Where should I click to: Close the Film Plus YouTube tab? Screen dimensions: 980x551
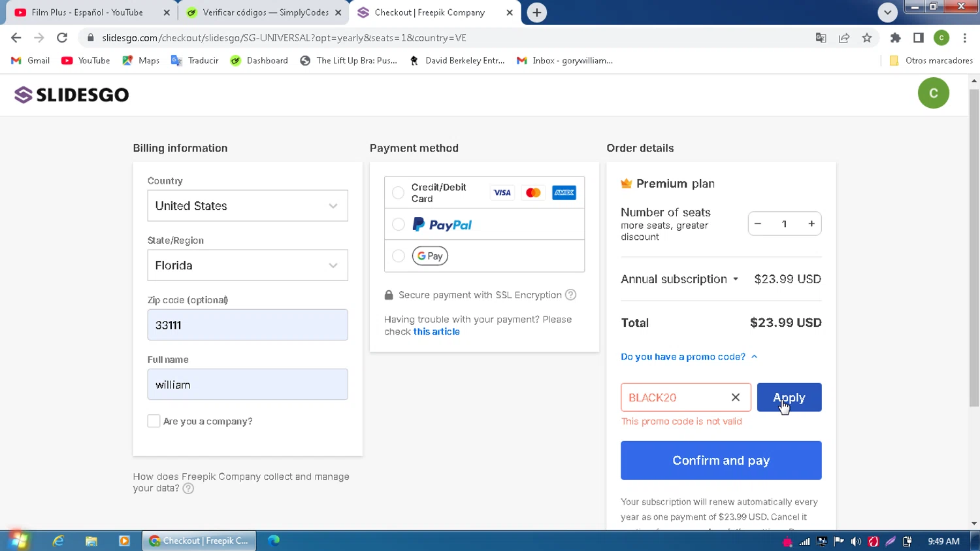166,12
